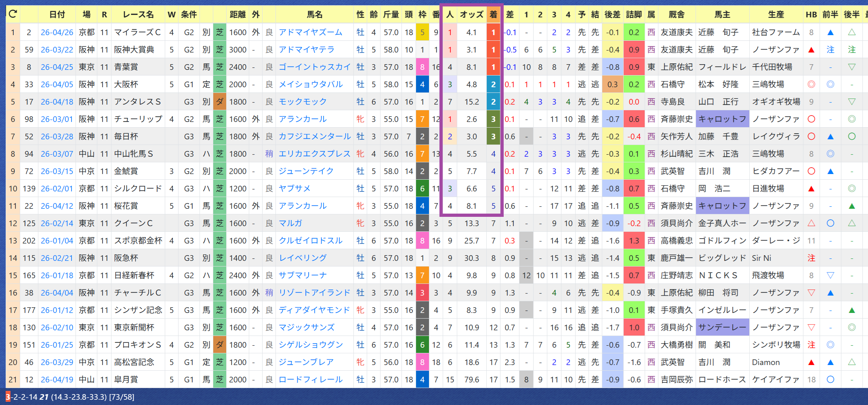Click the レース名 column header
This screenshot has height=405, width=868.
(x=138, y=15)
